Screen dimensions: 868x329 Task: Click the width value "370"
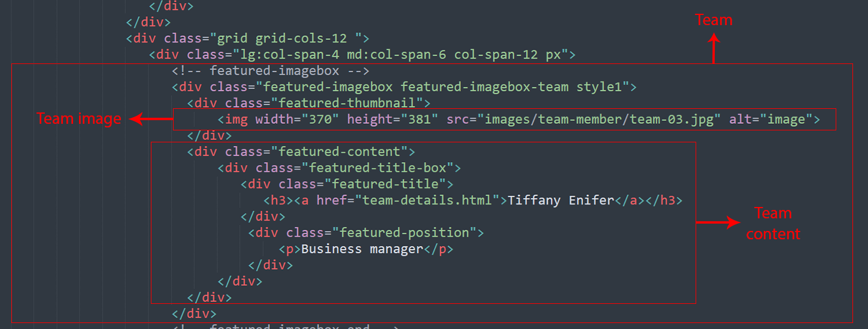[x=317, y=119]
